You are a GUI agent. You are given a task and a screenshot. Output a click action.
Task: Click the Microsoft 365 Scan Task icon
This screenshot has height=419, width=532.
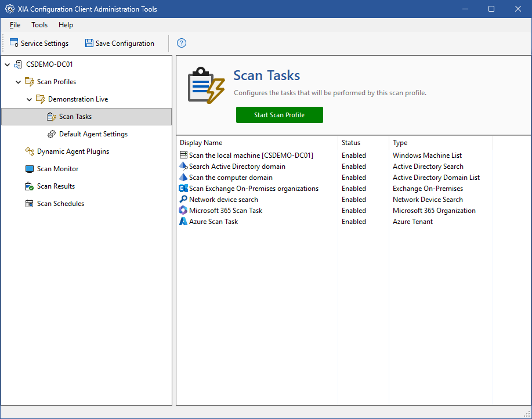click(x=183, y=210)
